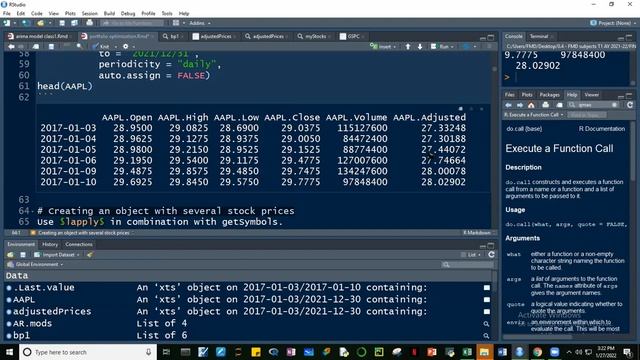
Task: Show document in new window icon
Action: [x=36, y=47]
